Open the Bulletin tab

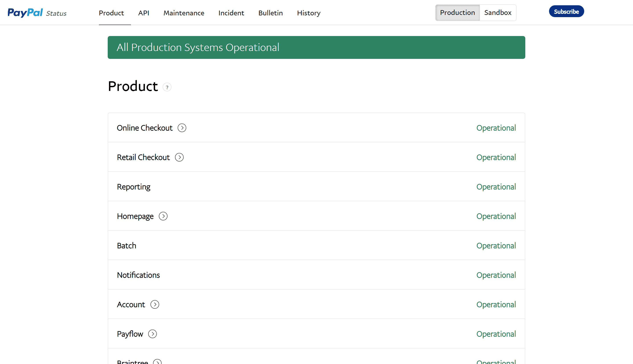[270, 13]
